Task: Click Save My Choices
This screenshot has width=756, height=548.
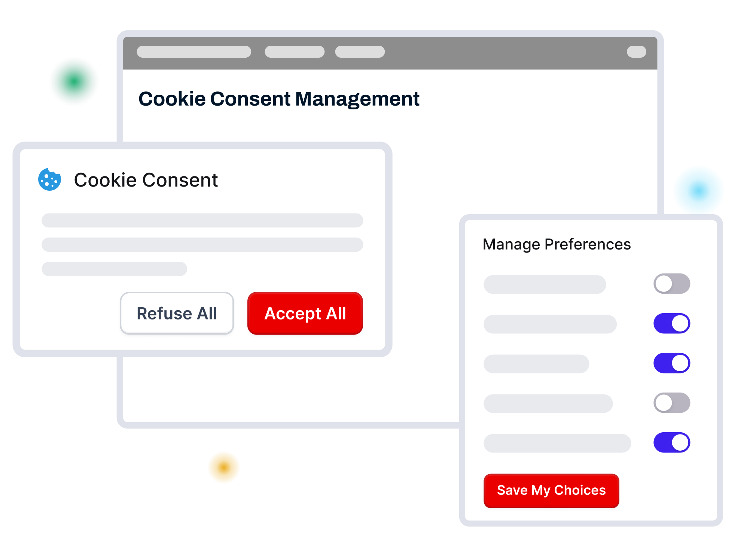Action: pos(551,490)
